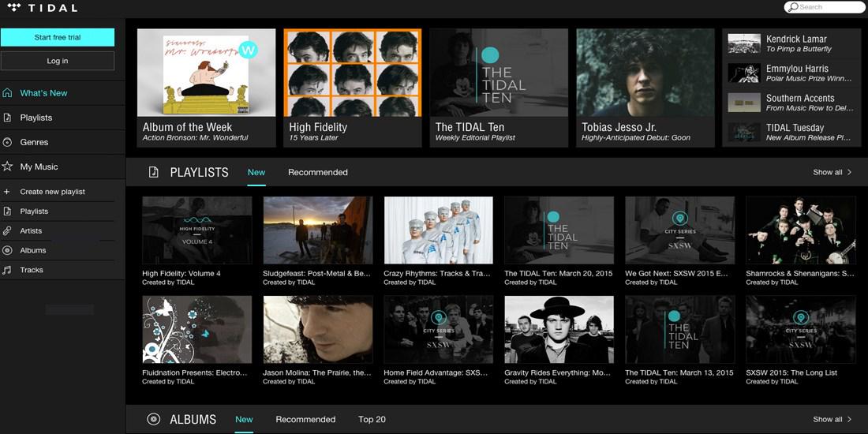
Task: Open the Album of the Week feature
Action: click(207, 88)
